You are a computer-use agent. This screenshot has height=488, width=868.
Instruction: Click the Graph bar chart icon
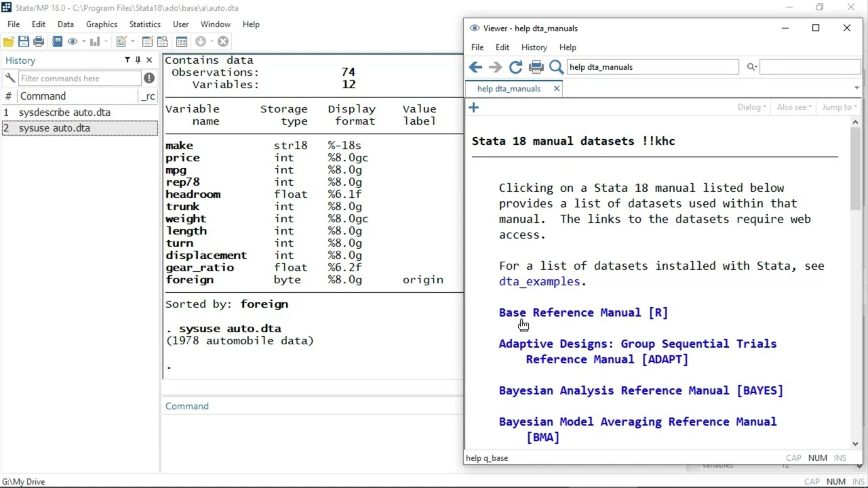coord(94,41)
